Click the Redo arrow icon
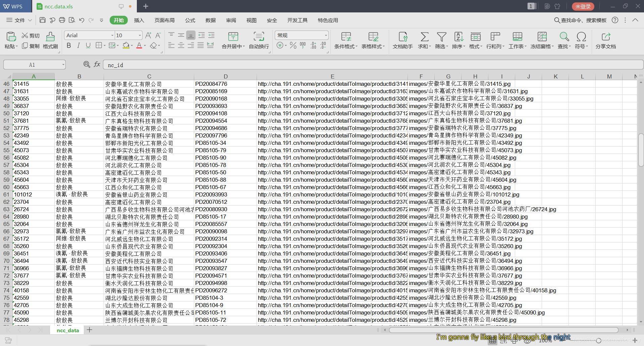The width and height of the screenshot is (644, 346). point(91,20)
